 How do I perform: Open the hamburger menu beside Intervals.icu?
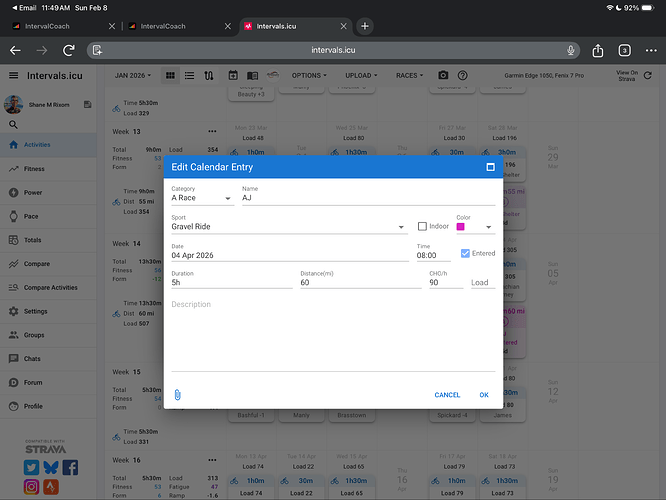click(13, 75)
